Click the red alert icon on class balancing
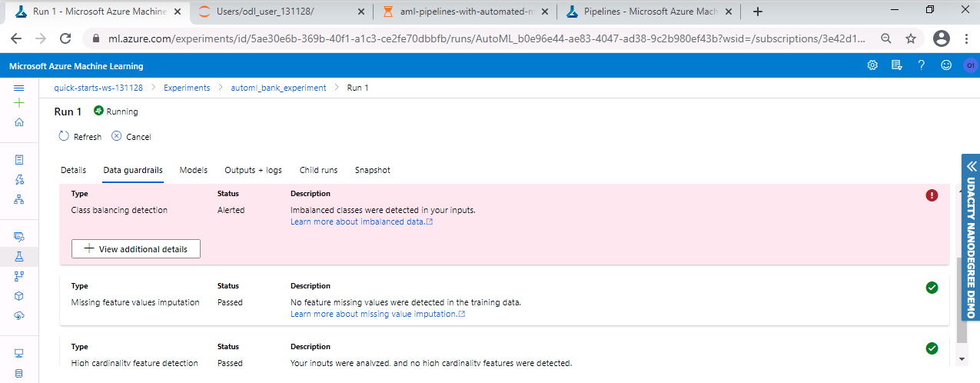Screen dimensions: 980x383 click(932, 195)
